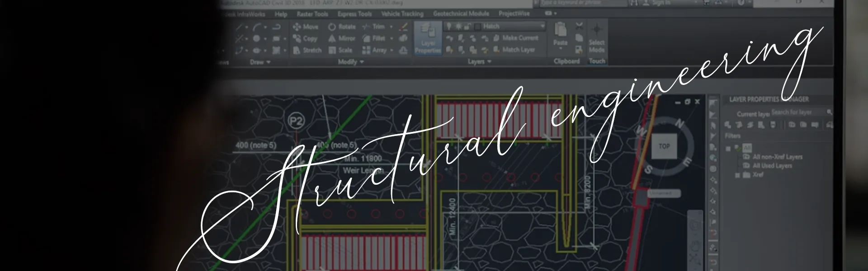Open the Hatch layer dropdown list

[x=542, y=27]
